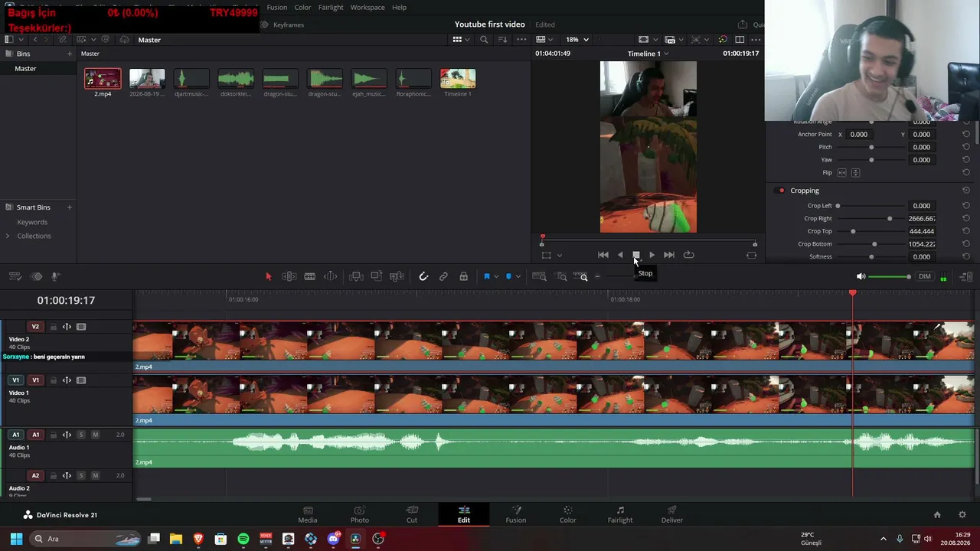Mute the Audio 2 track
Image resolution: width=980 pixels, height=551 pixels.
(x=95, y=475)
